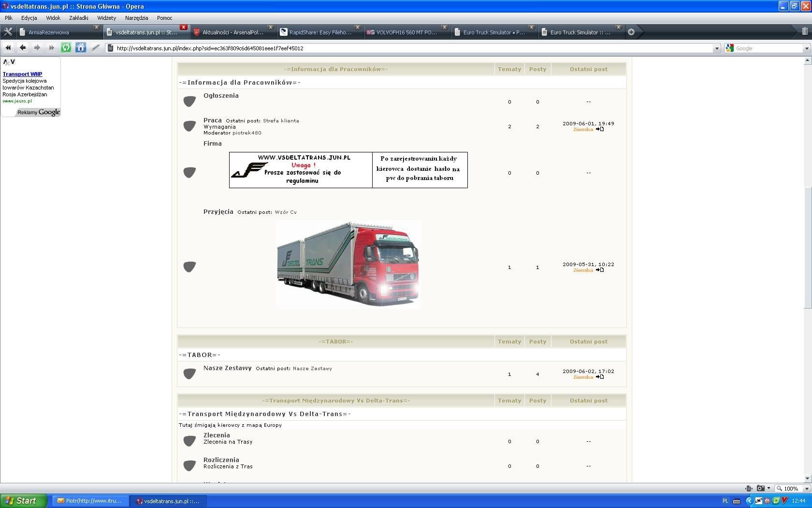Open latest post icon in Nasze Zestawy row

(600, 377)
